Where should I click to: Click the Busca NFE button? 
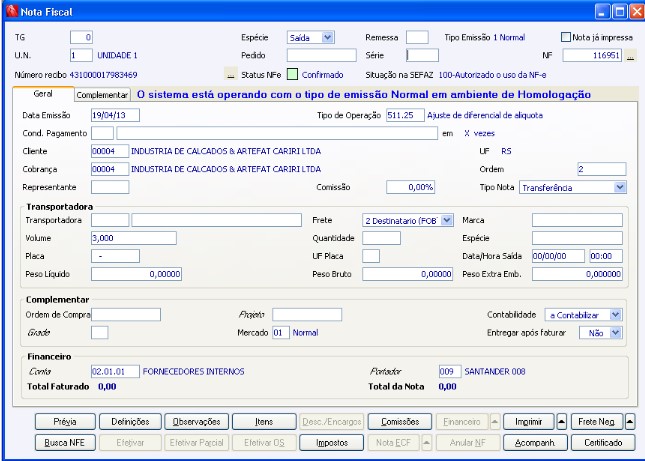[65, 442]
